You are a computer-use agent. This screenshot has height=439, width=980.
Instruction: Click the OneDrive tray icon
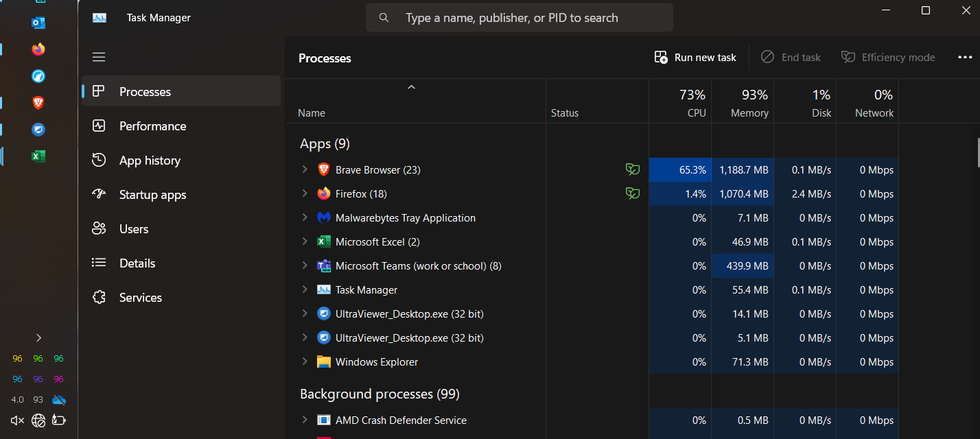tap(59, 400)
